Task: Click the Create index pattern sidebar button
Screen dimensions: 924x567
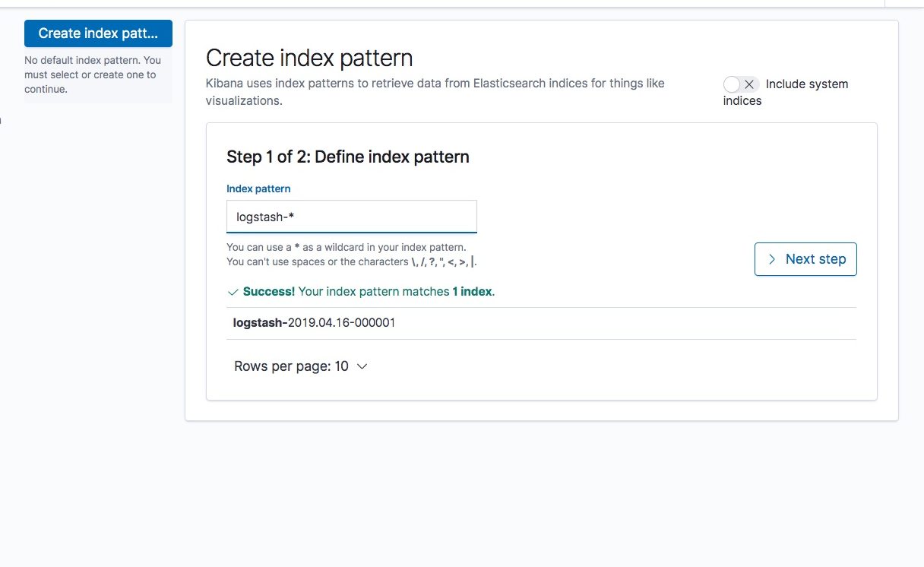Action: [98, 33]
